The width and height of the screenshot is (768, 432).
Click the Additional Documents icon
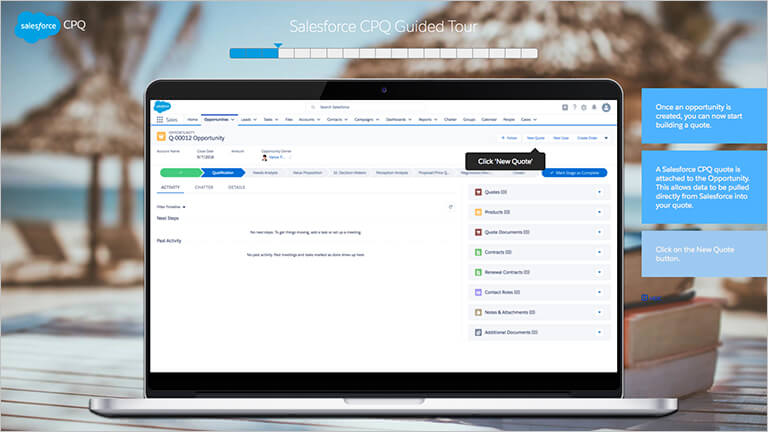479,332
